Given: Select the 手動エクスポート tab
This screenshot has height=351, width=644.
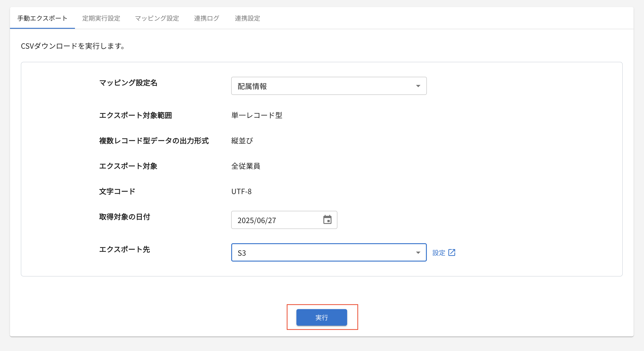Looking at the screenshot, I should coord(42,18).
